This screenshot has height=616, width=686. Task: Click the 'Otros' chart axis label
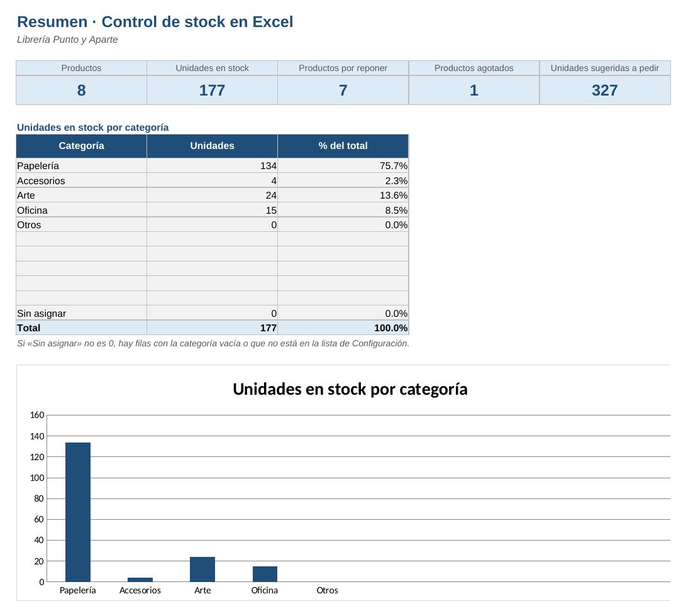327,590
